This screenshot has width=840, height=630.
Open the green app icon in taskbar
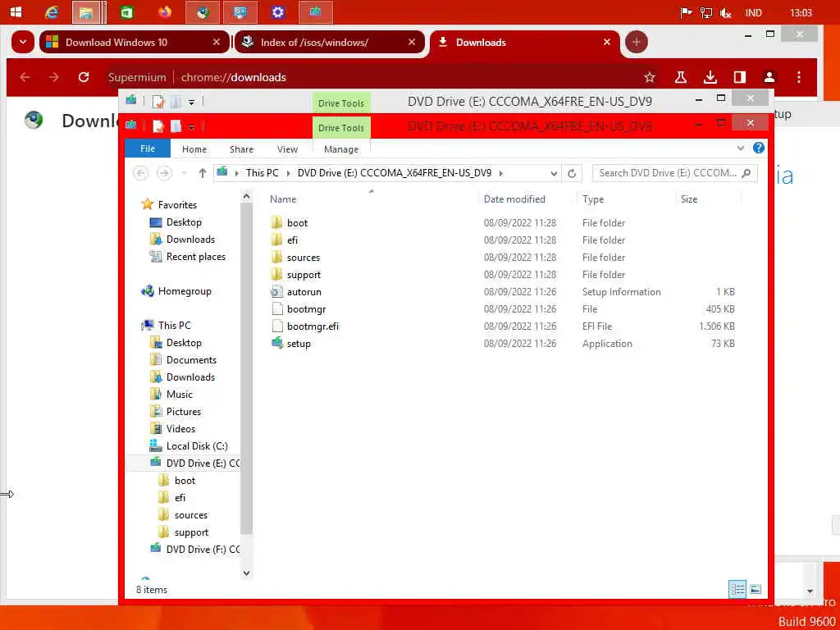click(126, 12)
